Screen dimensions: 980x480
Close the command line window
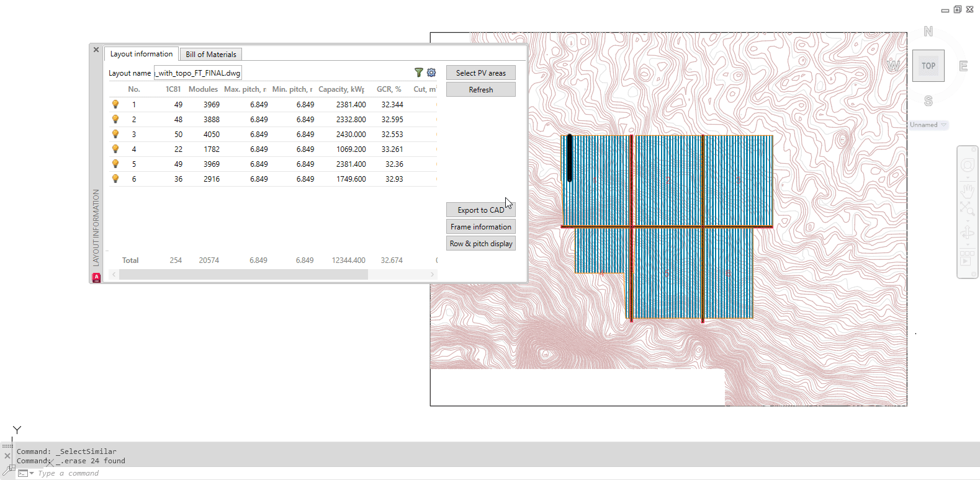(x=7, y=456)
